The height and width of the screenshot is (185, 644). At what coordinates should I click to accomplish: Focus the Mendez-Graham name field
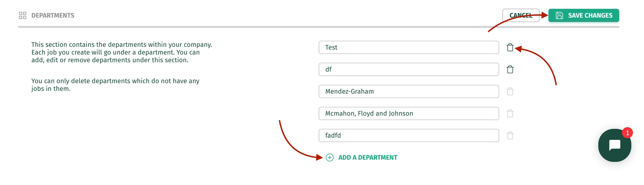coord(409,91)
